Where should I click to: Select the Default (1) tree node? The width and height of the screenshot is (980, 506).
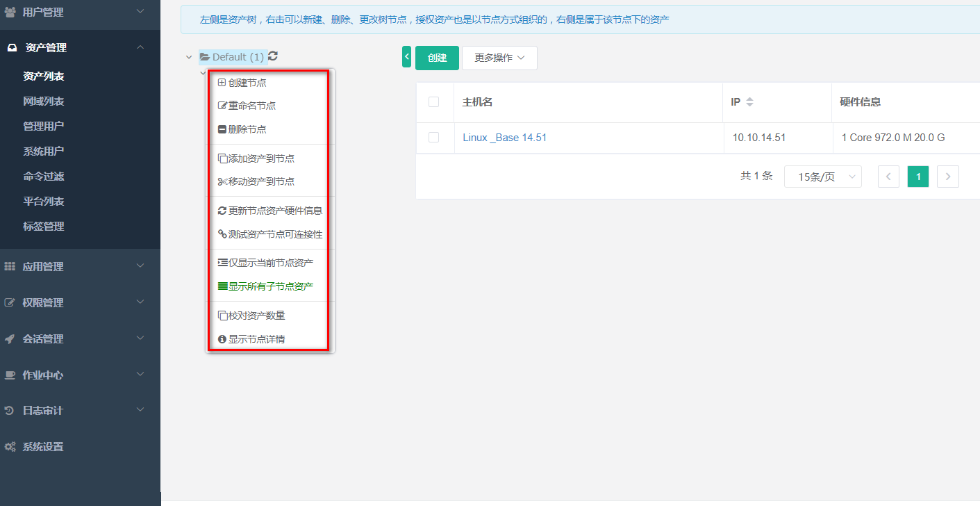pos(238,57)
